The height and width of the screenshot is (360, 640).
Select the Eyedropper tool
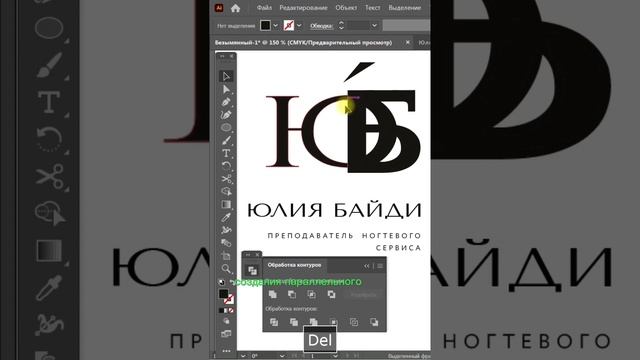(x=226, y=217)
